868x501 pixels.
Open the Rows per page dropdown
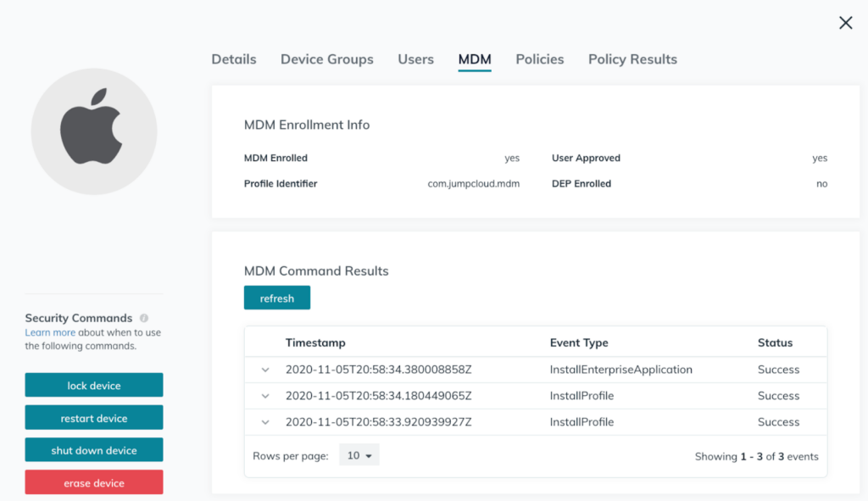[x=359, y=454]
